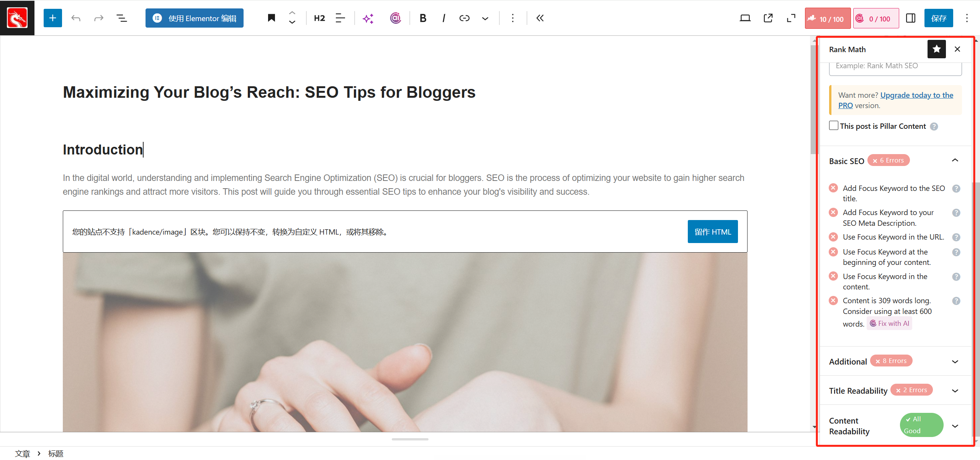This screenshot has height=460, width=980.
Task: Collapse the Basic SEO section
Action: click(x=955, y=160)
